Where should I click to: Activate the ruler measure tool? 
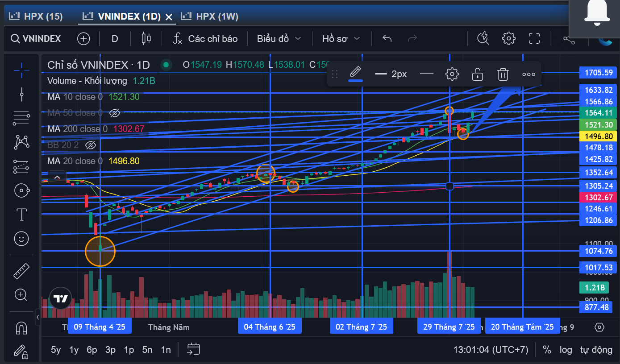[21, 271]
